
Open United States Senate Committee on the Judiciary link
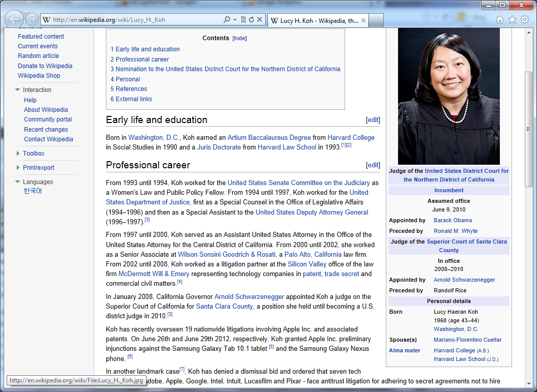(299, 183)
